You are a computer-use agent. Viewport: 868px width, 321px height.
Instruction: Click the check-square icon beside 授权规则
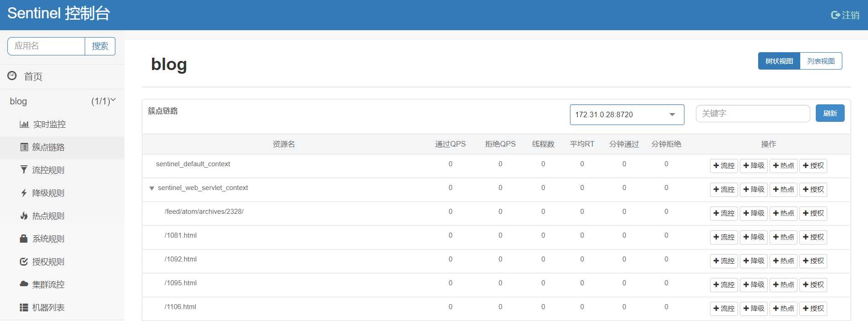point(24,261)
